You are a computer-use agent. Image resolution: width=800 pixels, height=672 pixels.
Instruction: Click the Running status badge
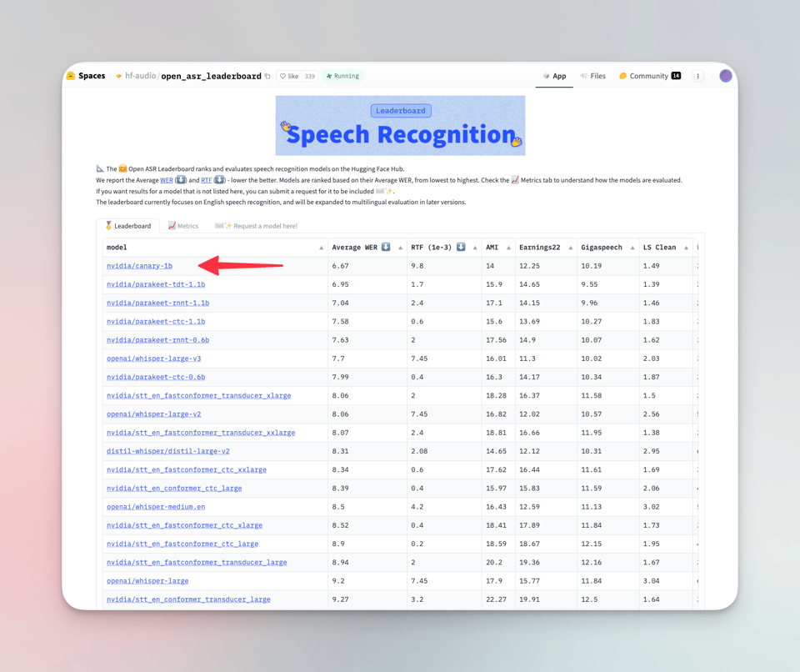tap(342, 76)
